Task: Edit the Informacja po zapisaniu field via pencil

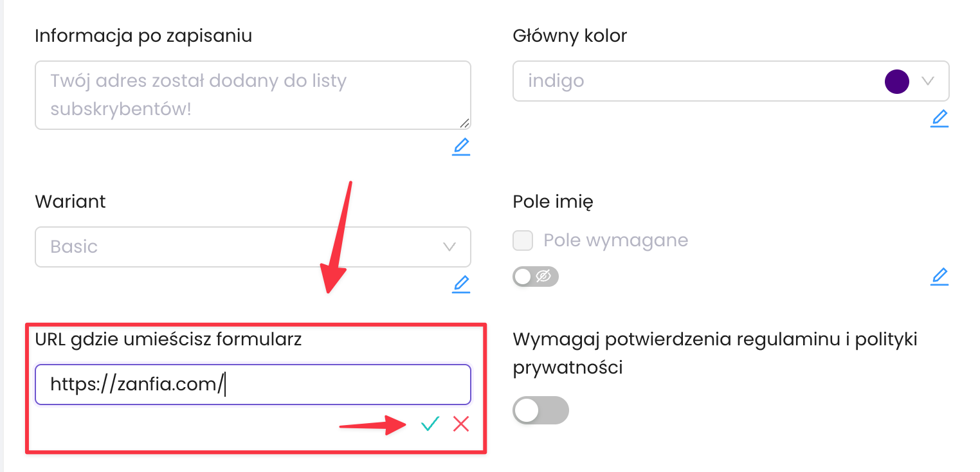Action: pyautogui.click(x=461, y=147)
